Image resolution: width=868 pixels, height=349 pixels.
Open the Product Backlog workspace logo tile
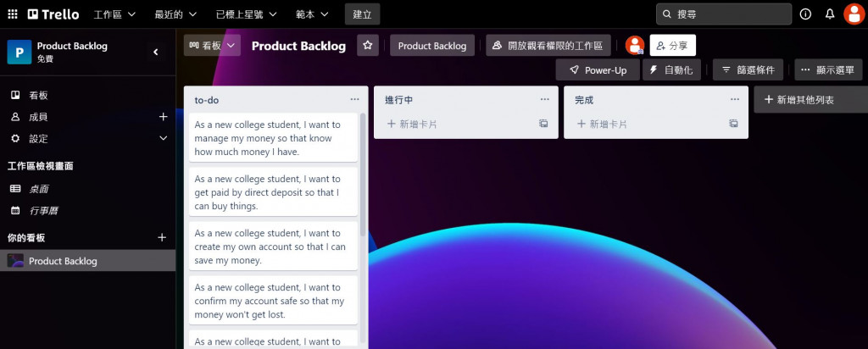(x=19, y=52)
